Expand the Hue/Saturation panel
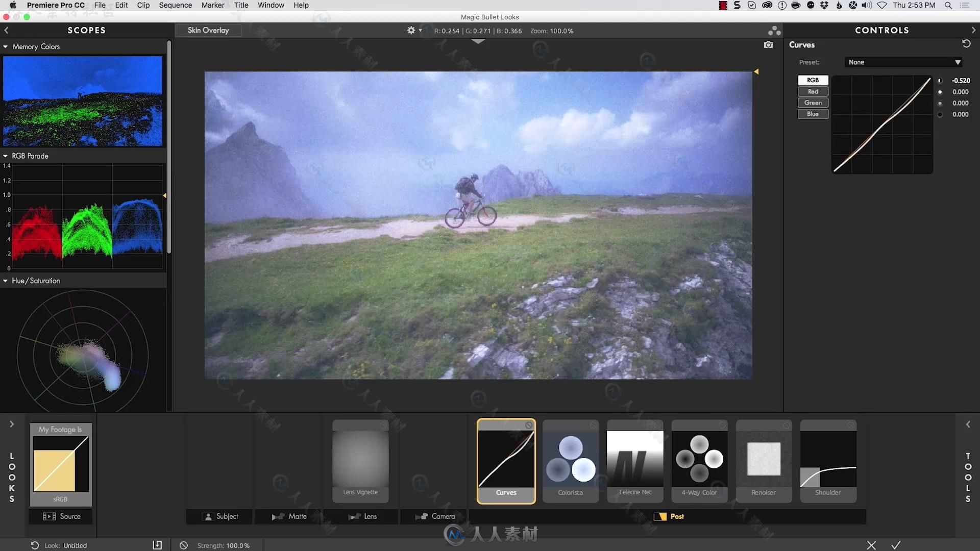 pyautogui.click(x=6, y=281)
